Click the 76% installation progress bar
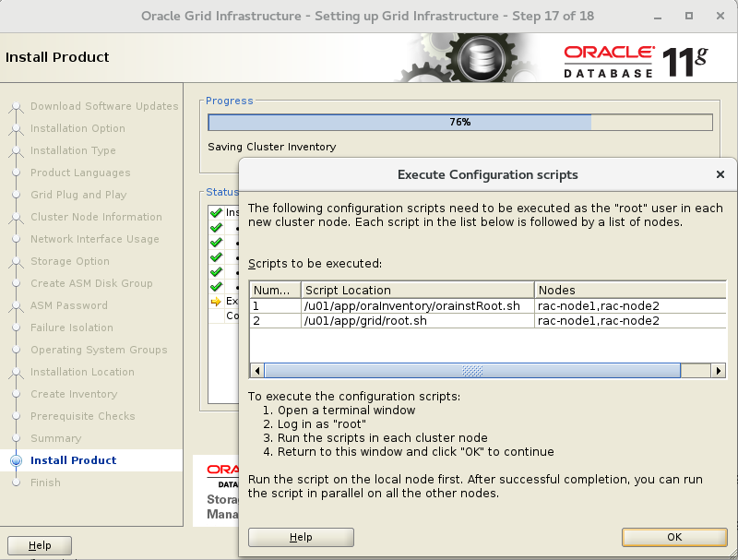The image size is (738, 560). tap(459, 123)
